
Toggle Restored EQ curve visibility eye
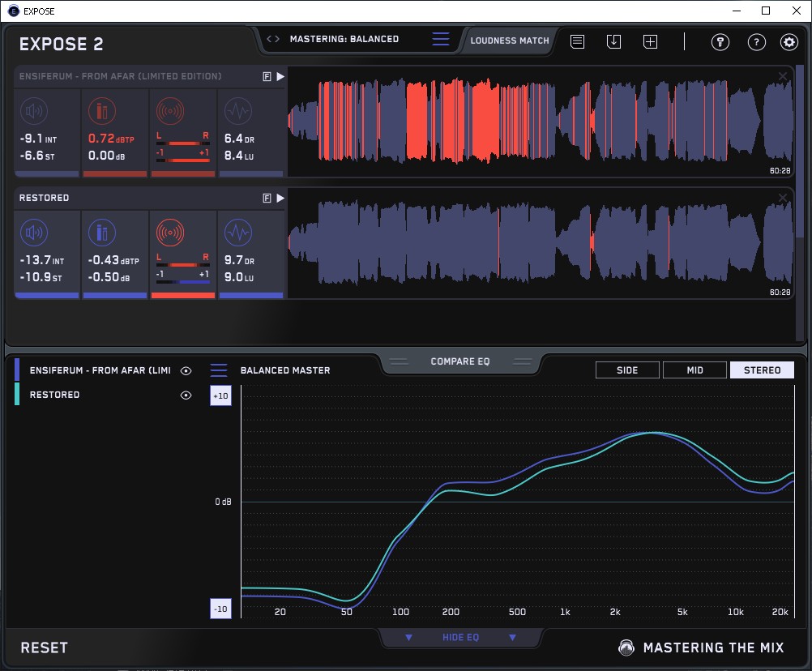click(x=186, y=395)
